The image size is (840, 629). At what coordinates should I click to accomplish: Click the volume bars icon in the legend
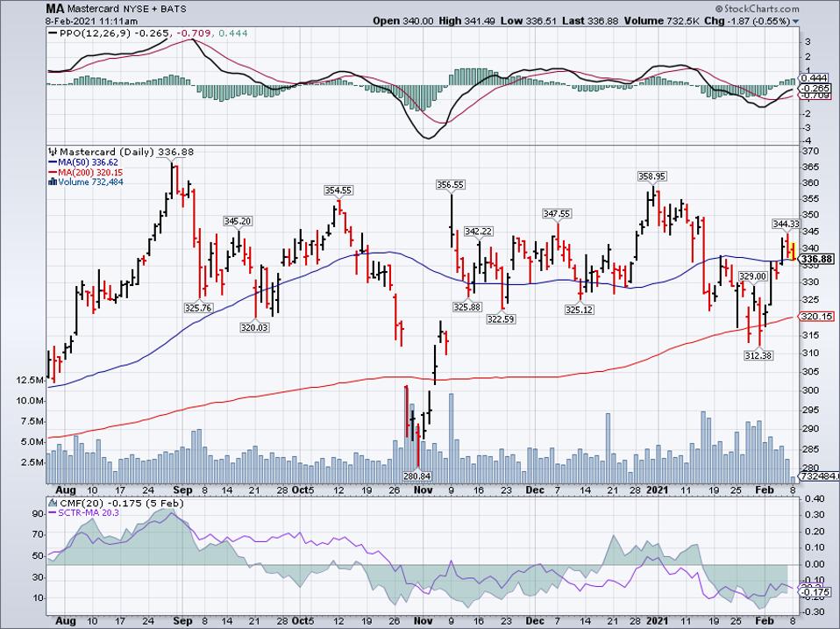point(53,182)
